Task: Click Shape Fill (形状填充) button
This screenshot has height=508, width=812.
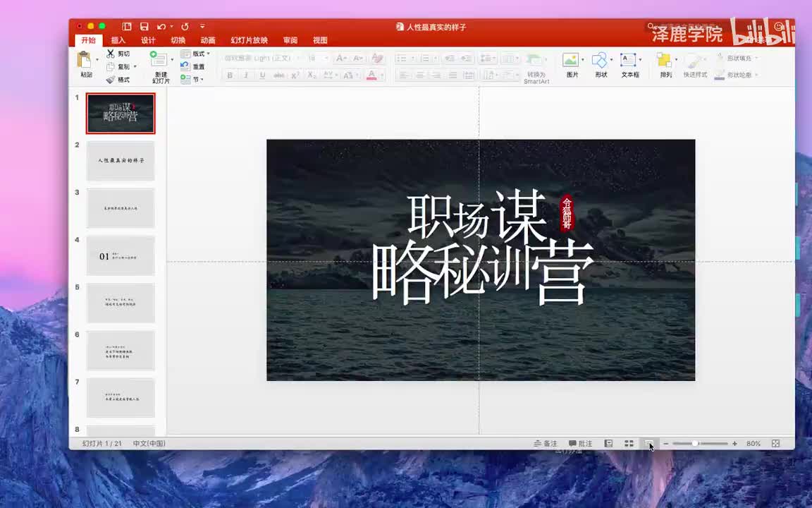Action: pyautogui.click(x=737, y=58)
